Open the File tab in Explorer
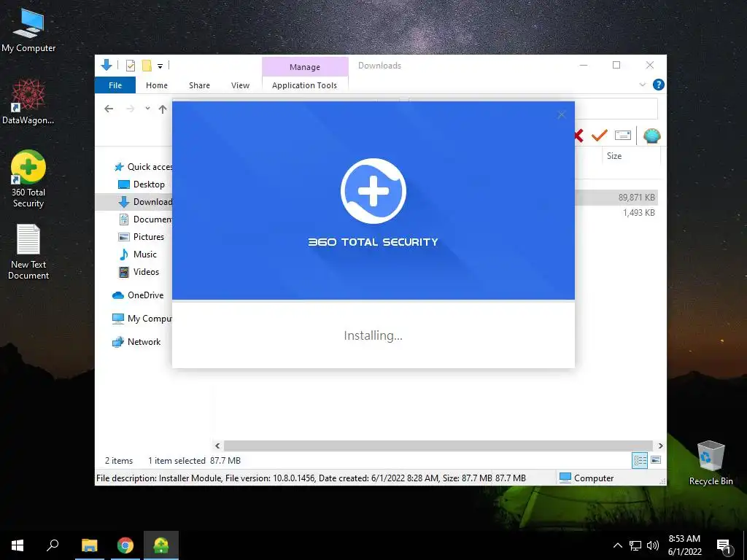 click(115, 85)
